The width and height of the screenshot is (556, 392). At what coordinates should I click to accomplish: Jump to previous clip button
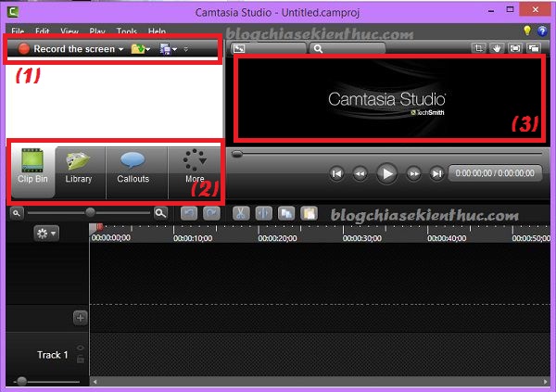(336, 174)
